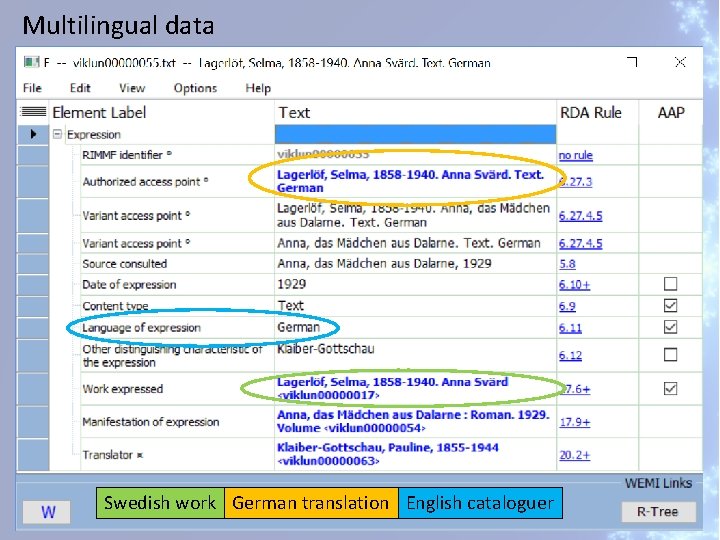Click the 'Translator' element label
Image resolution: width=720 pixels, height=540 pixels.
point(108,455)
